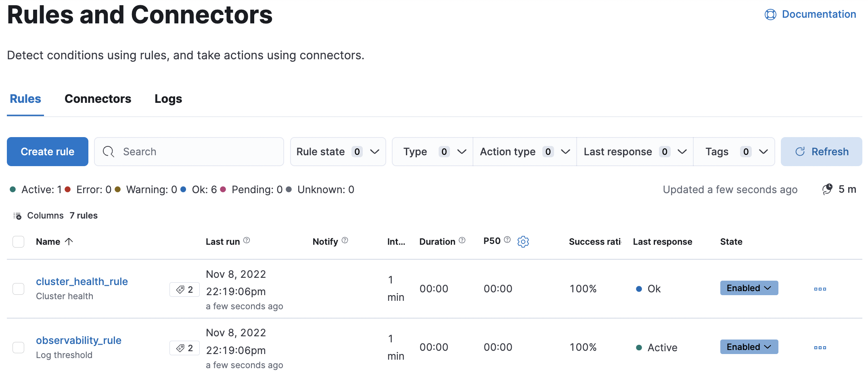Open the Columns selector icon
This screenshot has height=375, width=868.
point(18,215)
